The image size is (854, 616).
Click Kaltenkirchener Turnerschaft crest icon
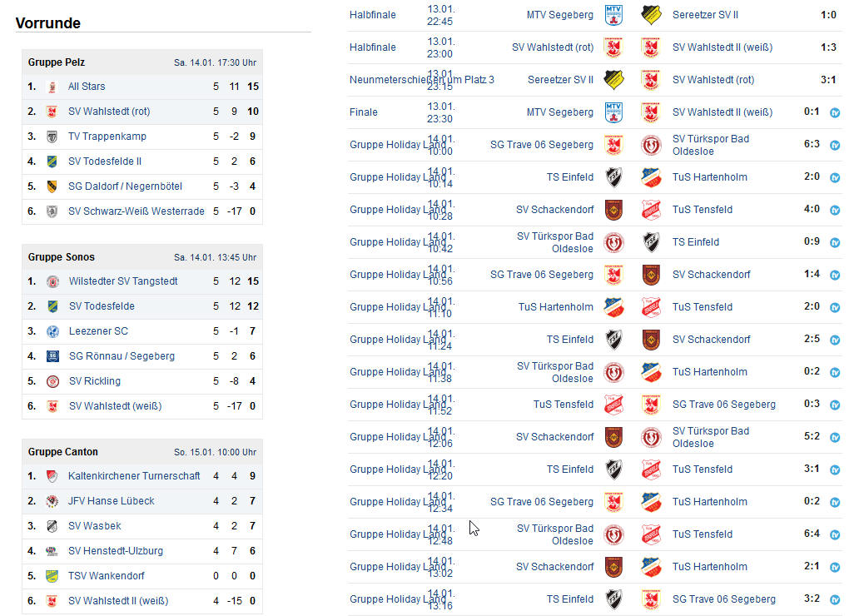[52, 477]
